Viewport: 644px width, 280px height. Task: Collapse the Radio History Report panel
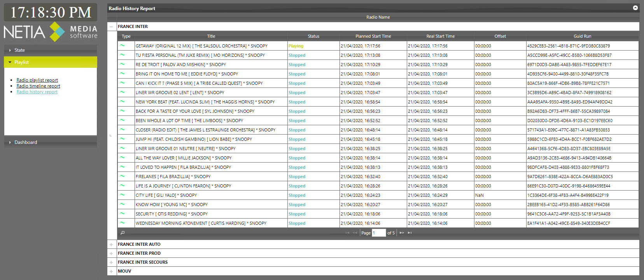coord(635,8)
